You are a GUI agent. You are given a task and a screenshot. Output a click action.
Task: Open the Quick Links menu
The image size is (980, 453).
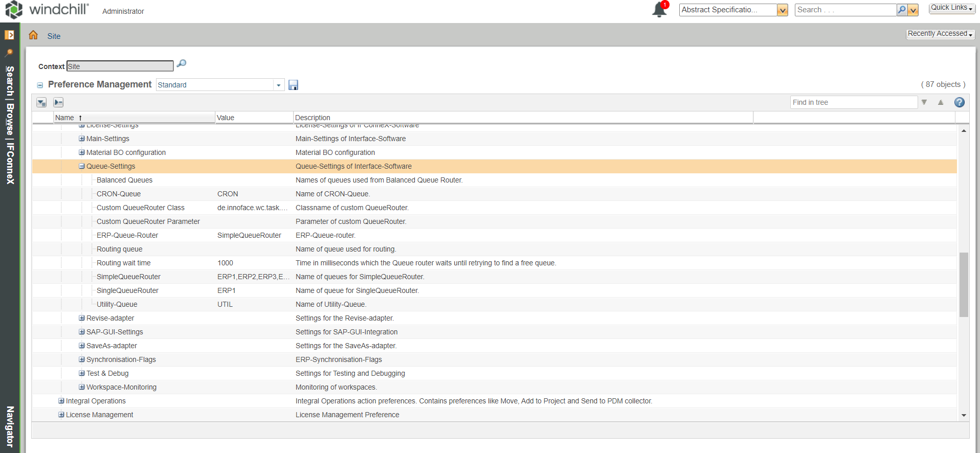pyautogui.click(x=951, y=8)
